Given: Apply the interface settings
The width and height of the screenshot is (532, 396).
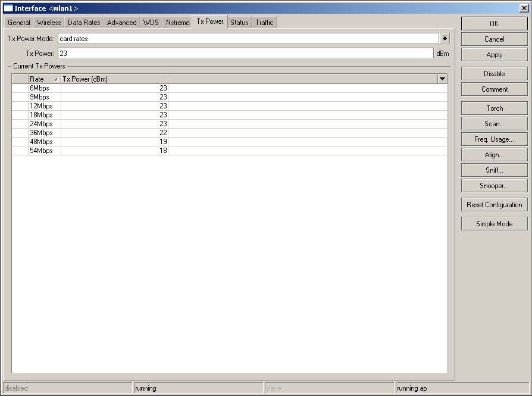Looking at the screenshot, I should (495, 55).
